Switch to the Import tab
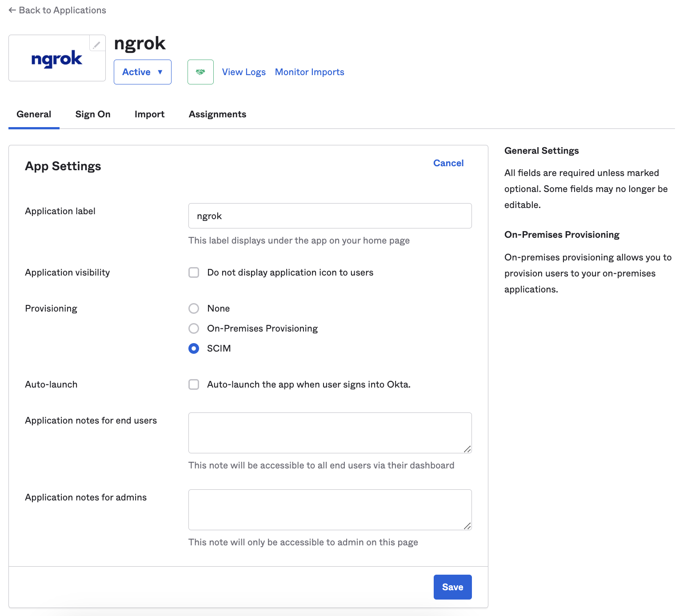Viewport: 687px width, 616px height. point(149,114)
